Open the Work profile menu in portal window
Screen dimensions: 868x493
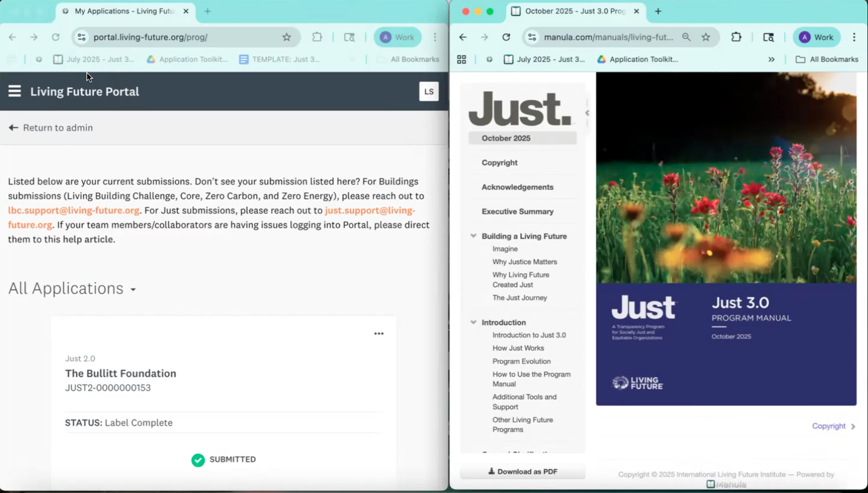coord(398,37)
